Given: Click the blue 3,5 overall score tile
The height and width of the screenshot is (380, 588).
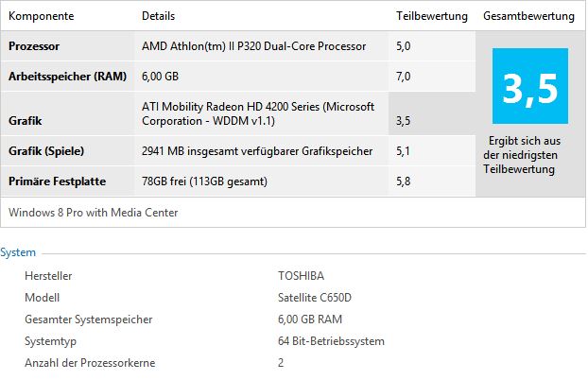Looking at the screenshot, I should pos(530,86).
